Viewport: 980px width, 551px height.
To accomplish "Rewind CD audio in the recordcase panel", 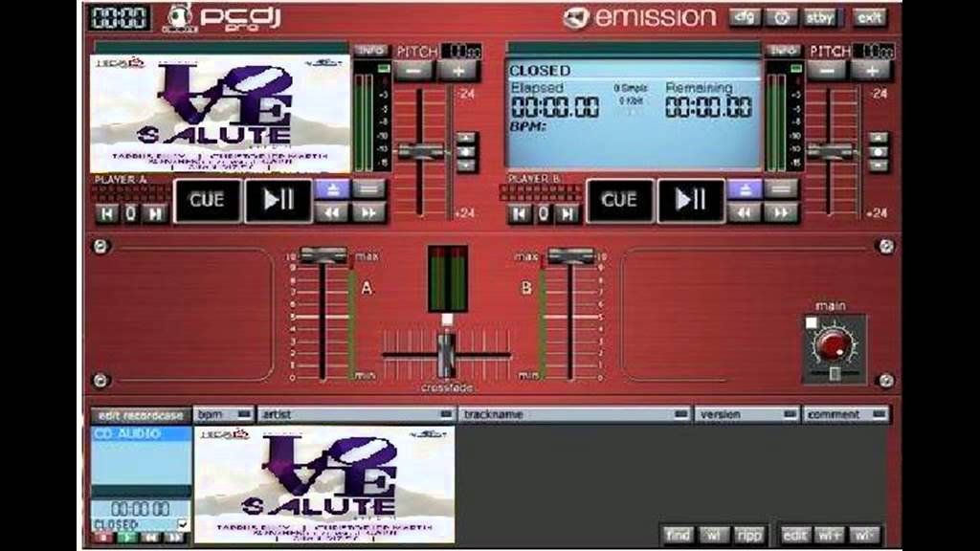I will pyautogui.click(x=151, y=538).
